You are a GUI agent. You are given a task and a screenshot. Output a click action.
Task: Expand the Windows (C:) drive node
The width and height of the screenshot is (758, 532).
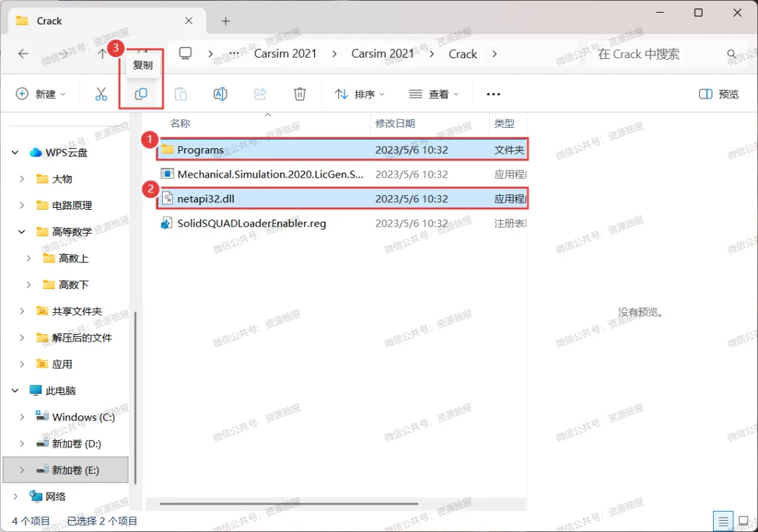coord(22,417)
